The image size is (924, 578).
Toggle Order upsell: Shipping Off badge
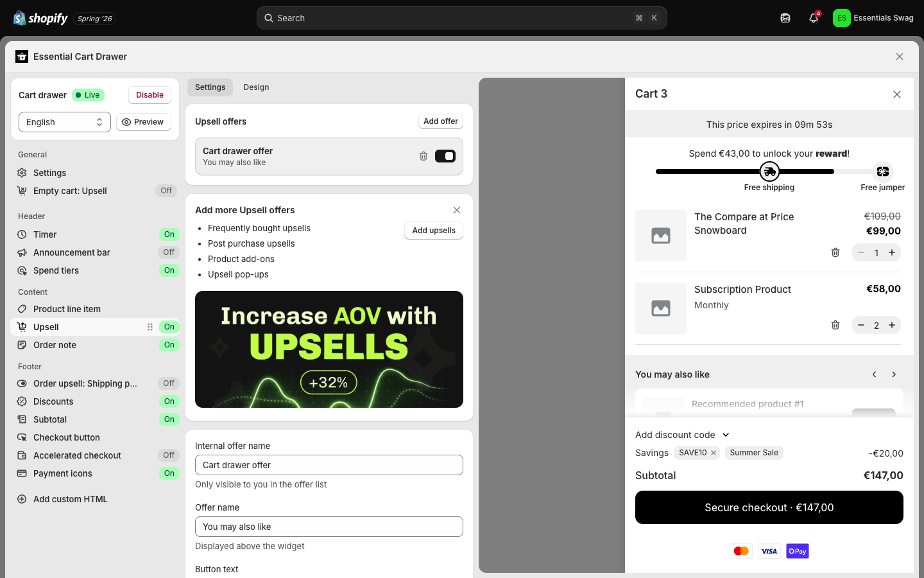(x=169, y=383)
